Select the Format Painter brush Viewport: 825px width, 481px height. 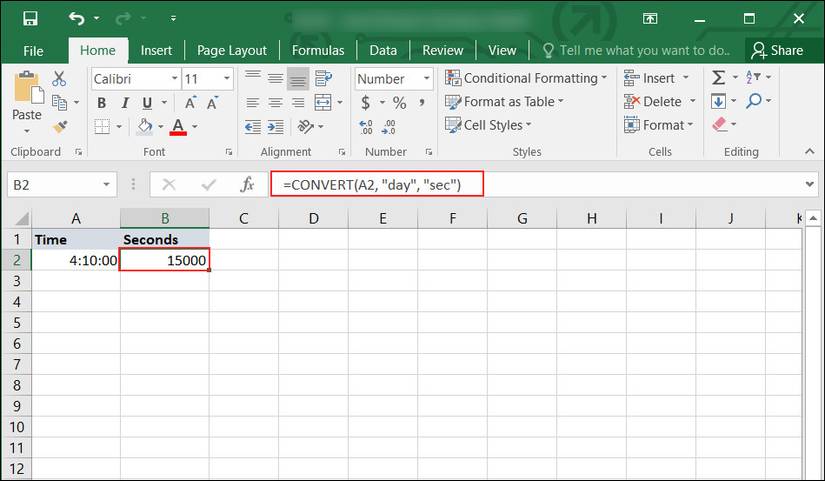[59, 126]
